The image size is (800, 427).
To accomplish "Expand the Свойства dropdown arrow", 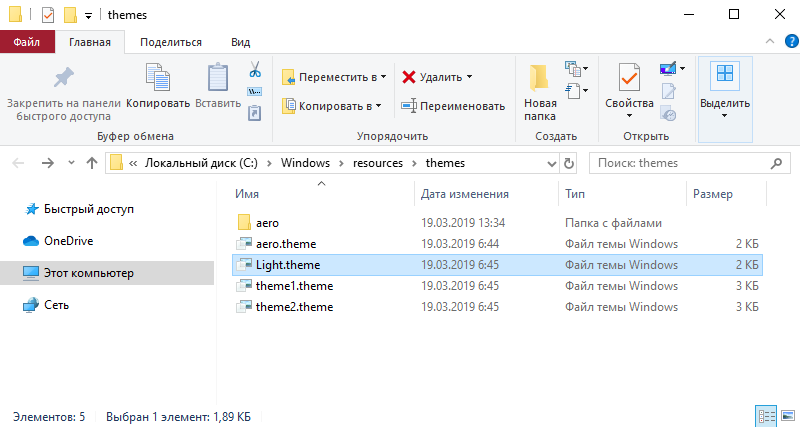I will click(629, 116).
